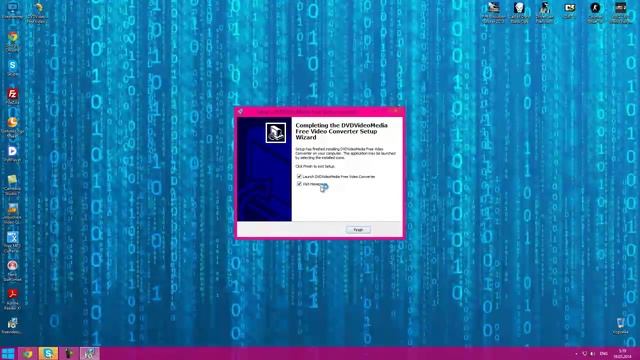Select the white D player desktop icon
Image resolution: width=640 pixels, height=360 pixels.
(13, 154)
